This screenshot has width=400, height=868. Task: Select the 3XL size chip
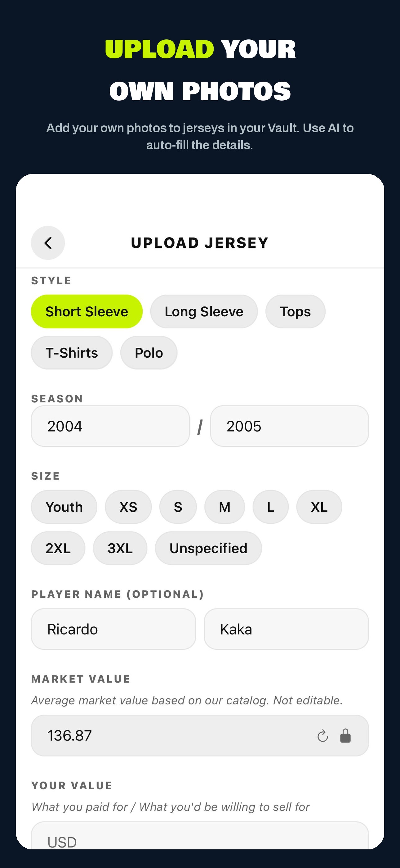point(120,548)
